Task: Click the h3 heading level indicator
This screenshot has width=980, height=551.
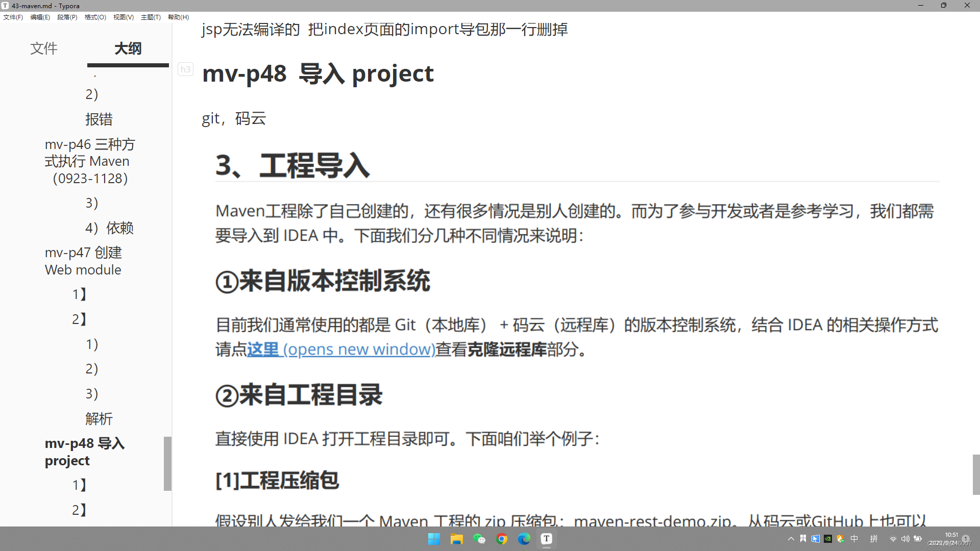Action: 185,69
